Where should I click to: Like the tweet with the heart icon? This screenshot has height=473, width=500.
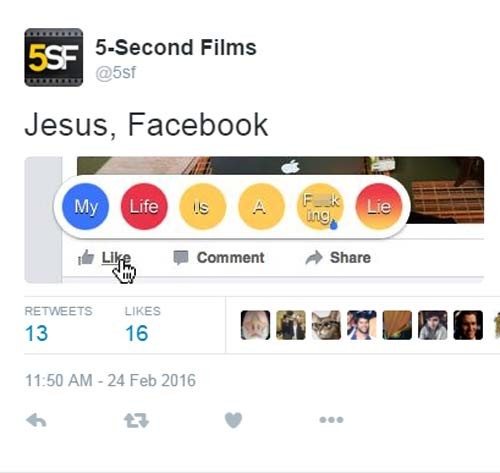pos(233,420)
